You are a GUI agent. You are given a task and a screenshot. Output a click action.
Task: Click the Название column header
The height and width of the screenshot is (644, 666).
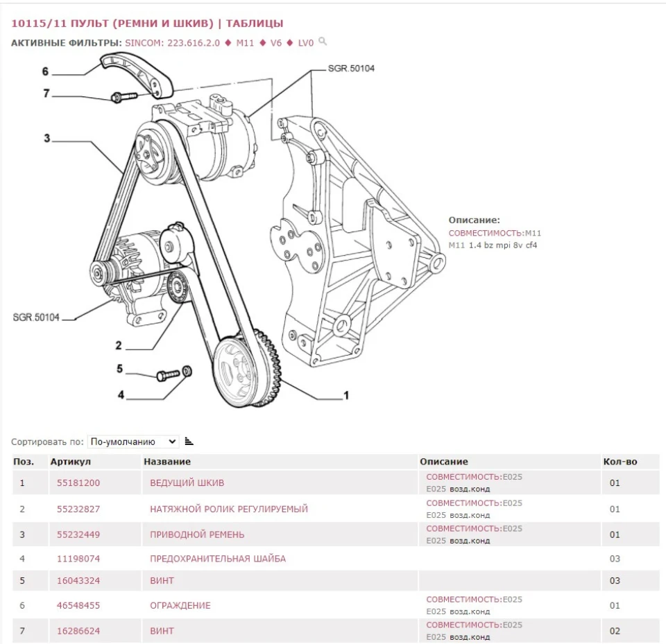click(167, 462)
